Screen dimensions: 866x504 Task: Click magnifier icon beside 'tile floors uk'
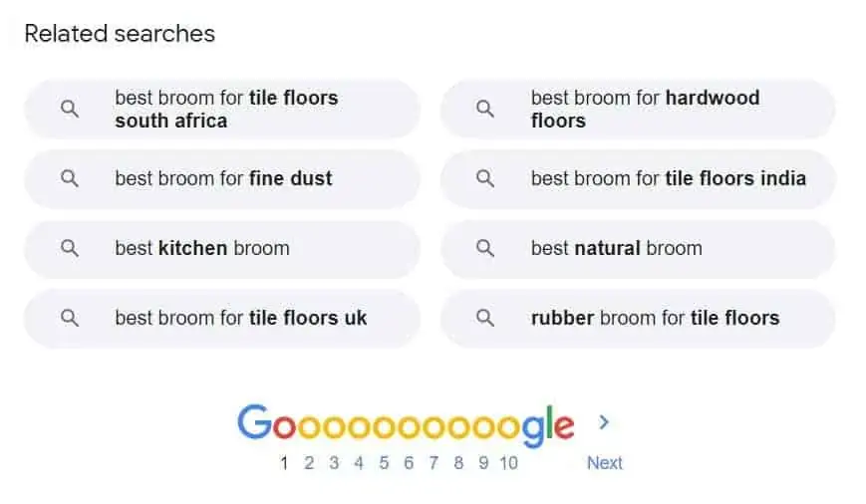tap(70, 319)
